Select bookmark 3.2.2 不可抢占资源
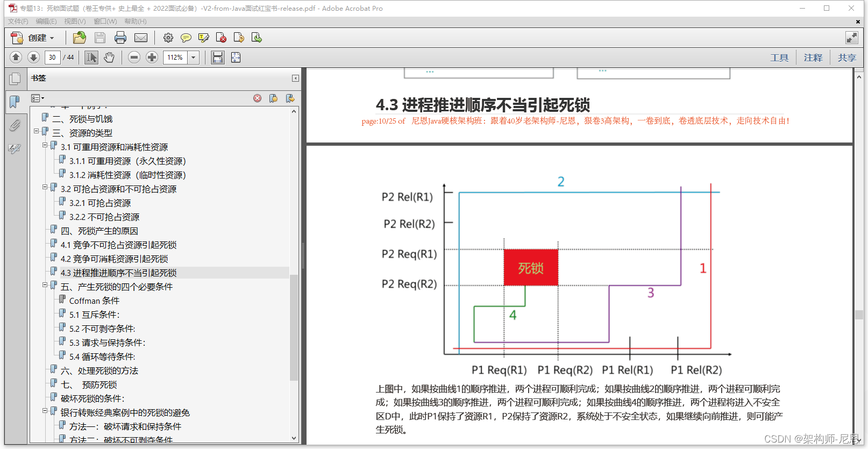Image resolution: width=868 pixels, height=449 pixels. 104,217
